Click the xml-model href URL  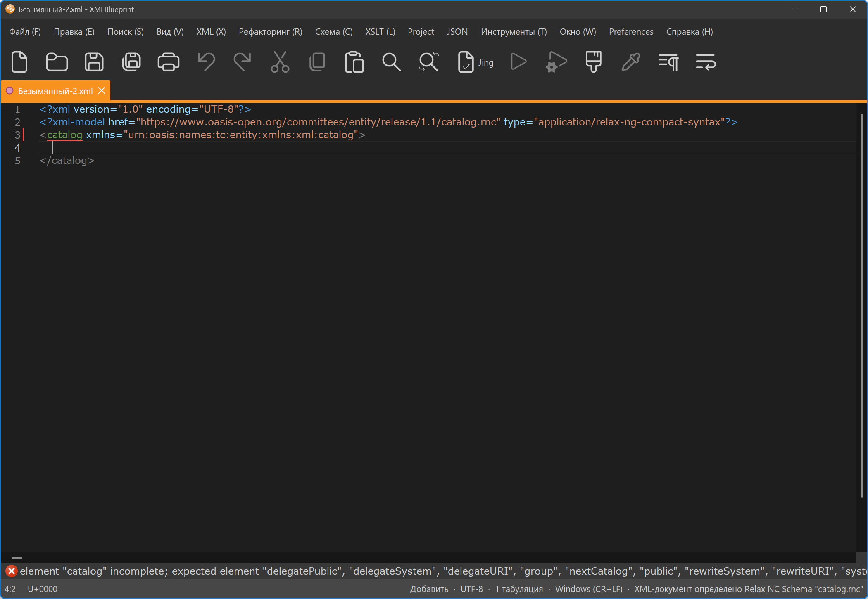[x=319, y=122]
